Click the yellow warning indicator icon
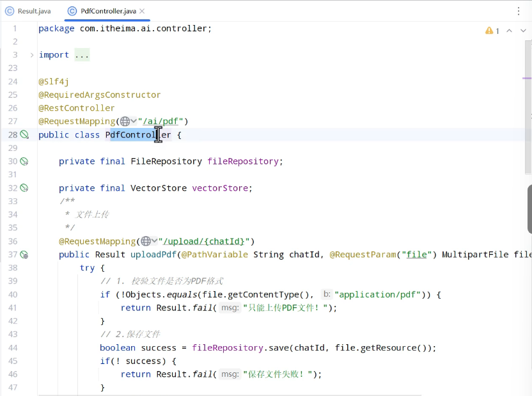Viewport: 532px width, 396px height. pos(489,31)
